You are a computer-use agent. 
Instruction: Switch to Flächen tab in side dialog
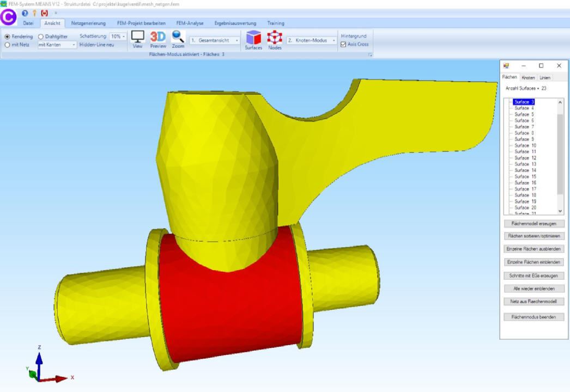pyautogui.click(x=510, y=77)
